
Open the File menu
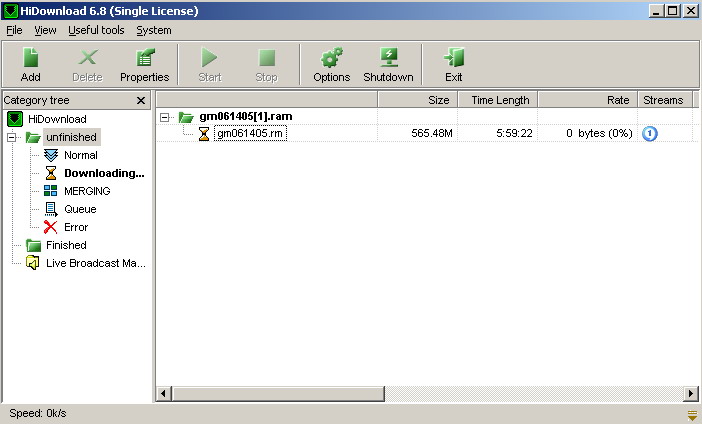pyautogui.click(x=14, y=30)
